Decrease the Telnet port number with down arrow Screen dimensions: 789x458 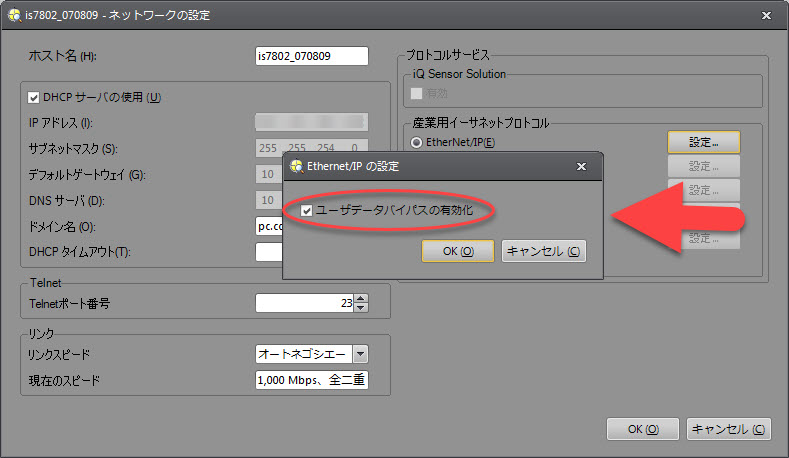pos(361,308)
